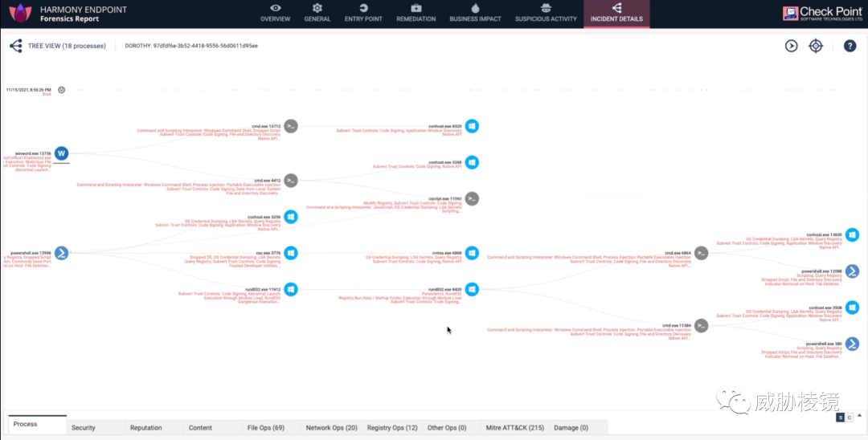The image size is (868, 440).
Task: Select the rundll32.exe 8420 node icon
Action: pos(472,289)
